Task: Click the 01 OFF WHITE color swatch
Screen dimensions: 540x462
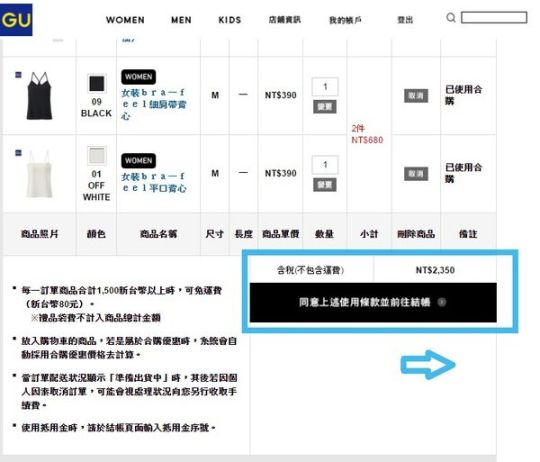Action: tap(97, 156)
